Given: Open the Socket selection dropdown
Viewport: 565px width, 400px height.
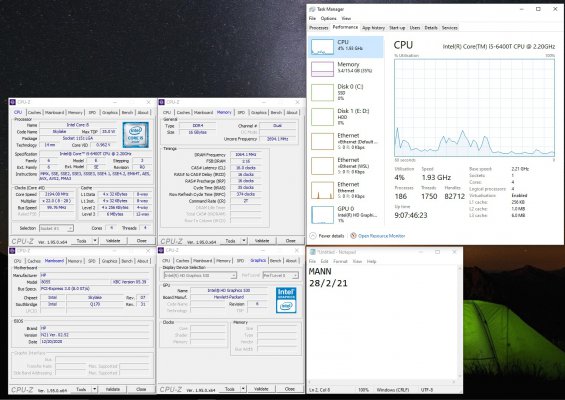Looking at the screenshot, I should pyautogui.click(x=56, y=228).
